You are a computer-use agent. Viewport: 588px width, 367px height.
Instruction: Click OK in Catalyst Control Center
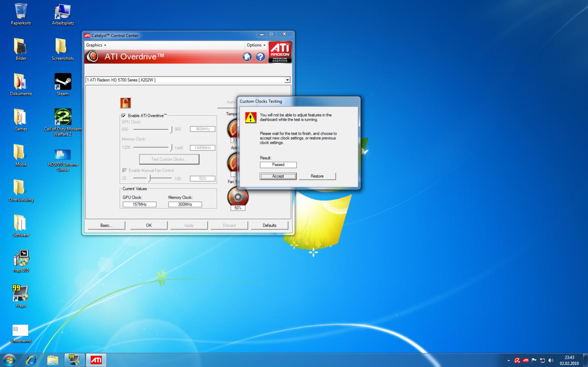pos(149,225)
